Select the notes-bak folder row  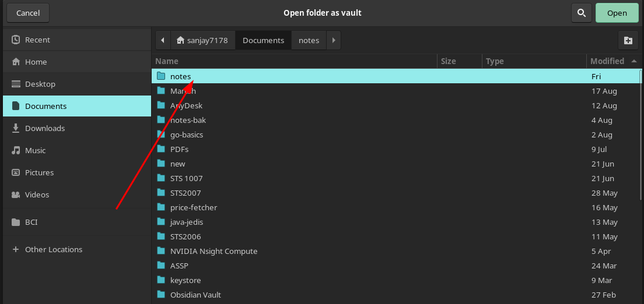188,120
